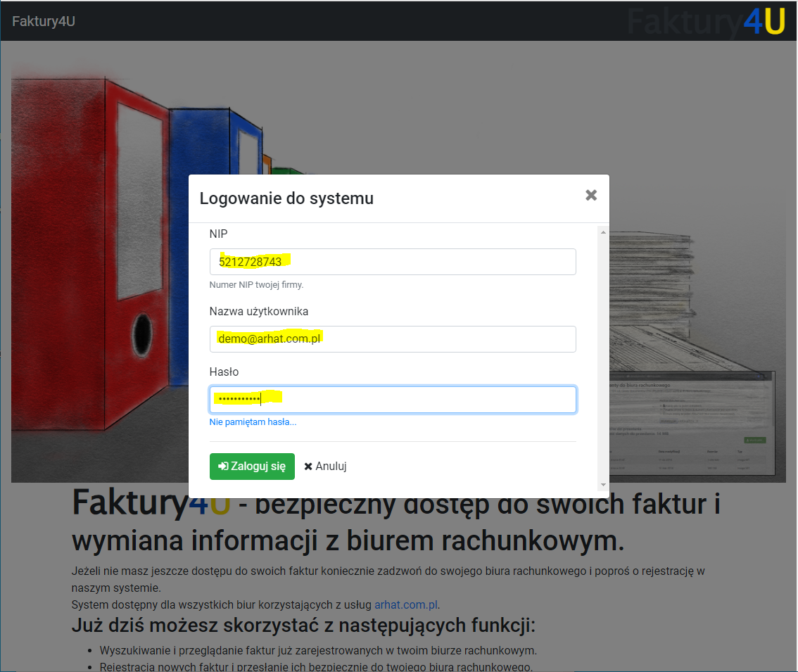This screenshot has width=798, height=672.
Task: Open the Faktury4U brand link in the navbar
Action: (x=43, y=21)
